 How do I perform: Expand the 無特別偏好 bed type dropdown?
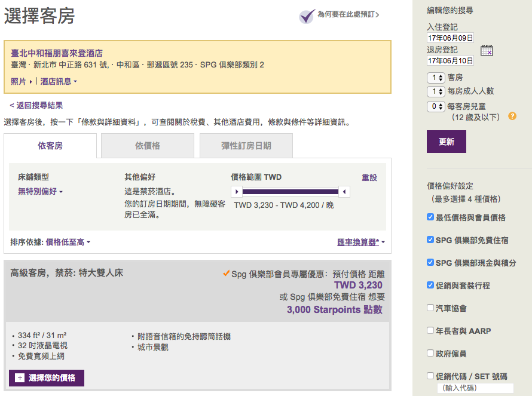pyautogui.click(x=41, y=192)
